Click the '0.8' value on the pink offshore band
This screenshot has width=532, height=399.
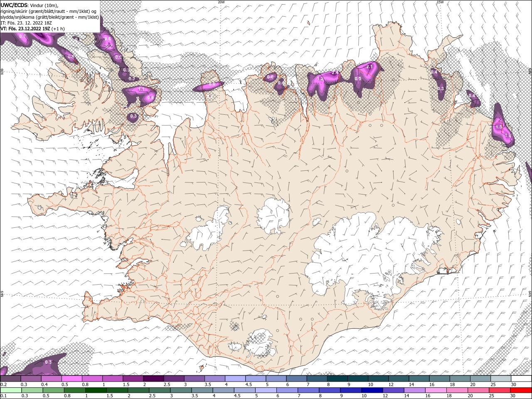point(212,84)
